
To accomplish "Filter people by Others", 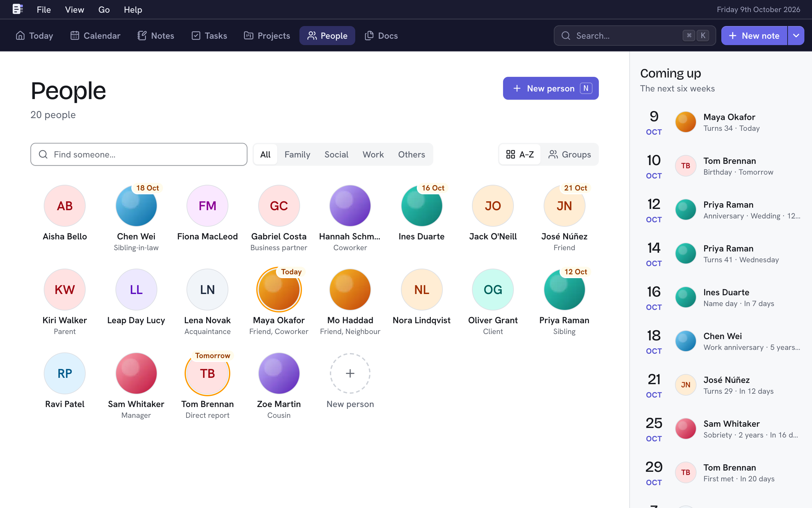I will tap(411, 154).
